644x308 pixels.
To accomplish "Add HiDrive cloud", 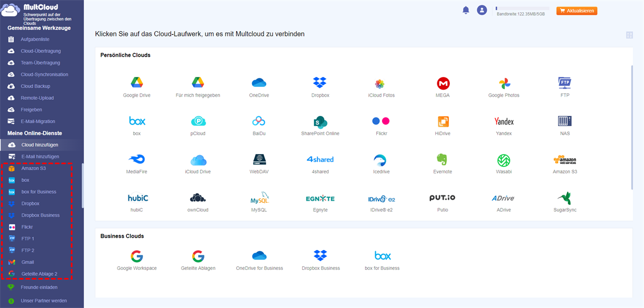I will pos(443,126).
